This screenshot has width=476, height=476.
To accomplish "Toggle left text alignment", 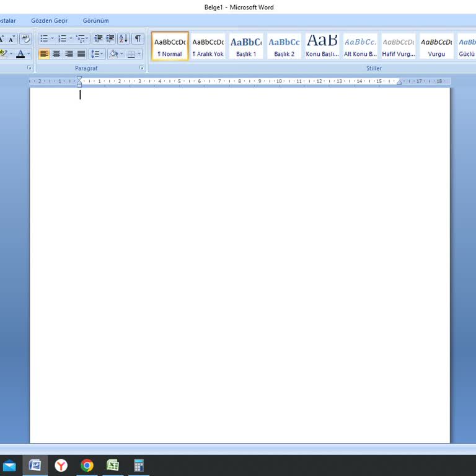I will click(x=44, y=54).
